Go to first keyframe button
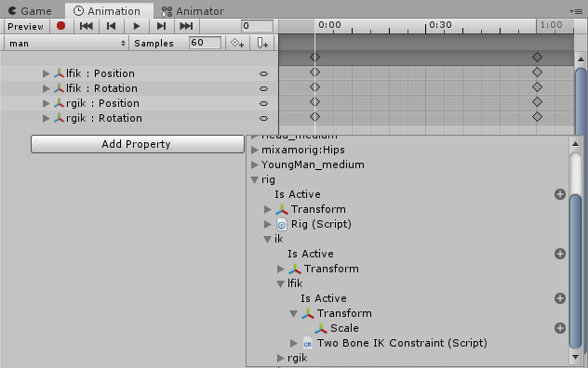 tap(87, 26)
